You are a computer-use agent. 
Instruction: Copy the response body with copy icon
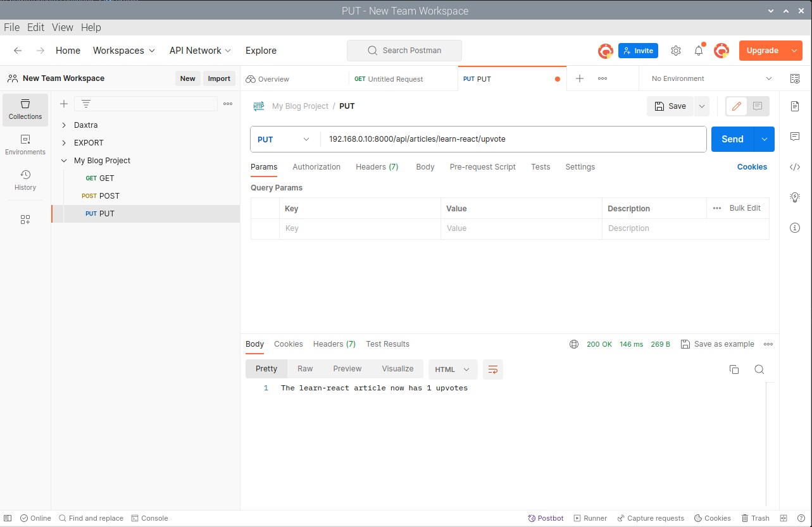coord(734,369)
